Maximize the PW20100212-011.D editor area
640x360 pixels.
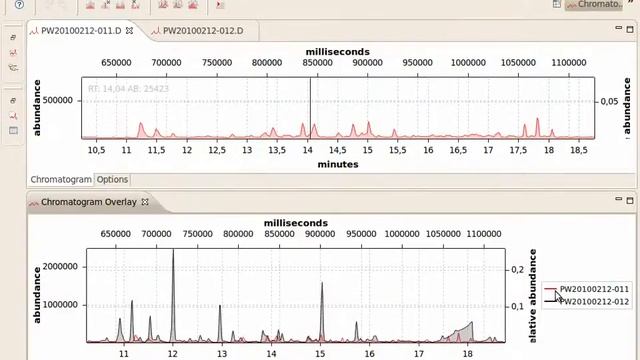pyautogui.click(x=630, y=29)
